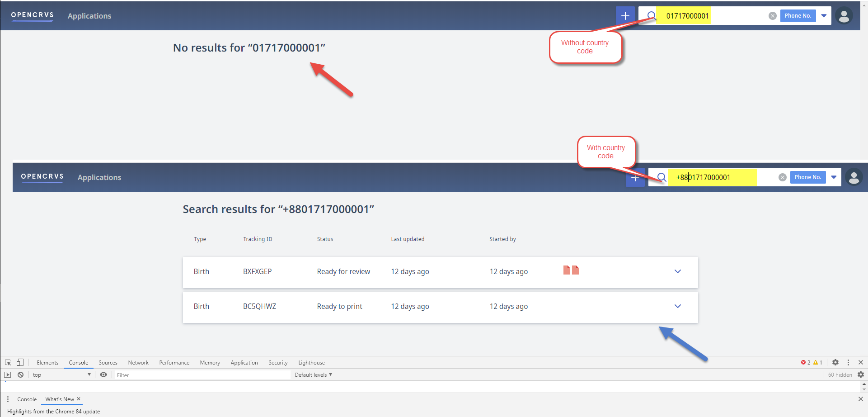Click the plus button in the lower header

tap(635, 178)
